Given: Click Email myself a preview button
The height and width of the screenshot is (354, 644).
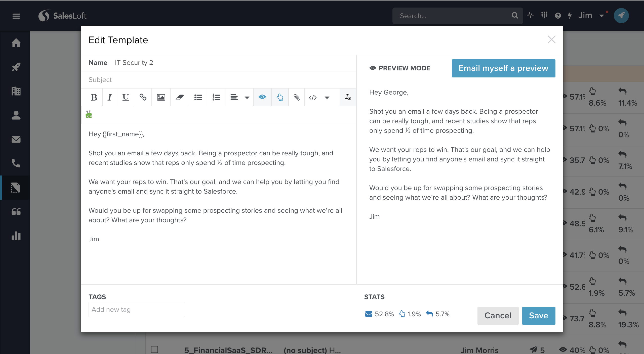Looking at the screenshot, I should 503,68.
